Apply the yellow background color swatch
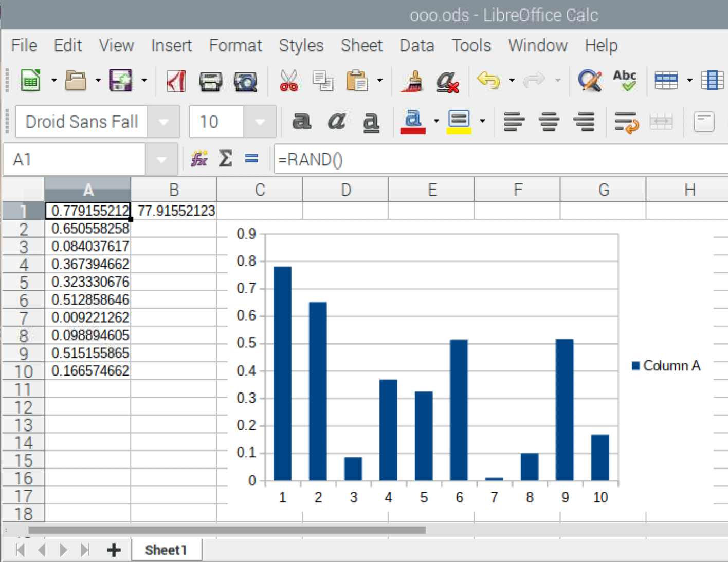The image size is (728, 562). point(459,122)
